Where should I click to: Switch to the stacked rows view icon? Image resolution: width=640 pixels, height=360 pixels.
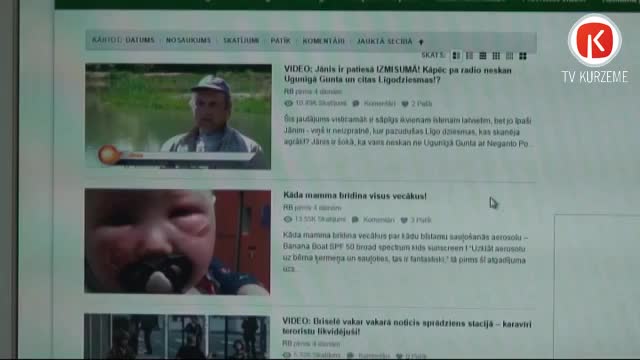tap(482, 56)
